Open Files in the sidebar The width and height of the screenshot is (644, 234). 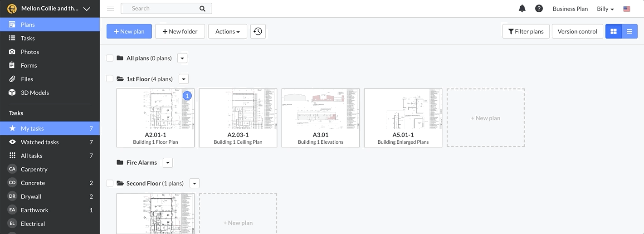coord(50,79)
